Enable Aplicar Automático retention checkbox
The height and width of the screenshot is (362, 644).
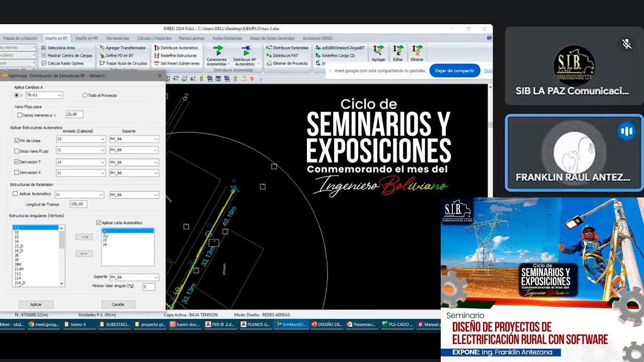15,194
